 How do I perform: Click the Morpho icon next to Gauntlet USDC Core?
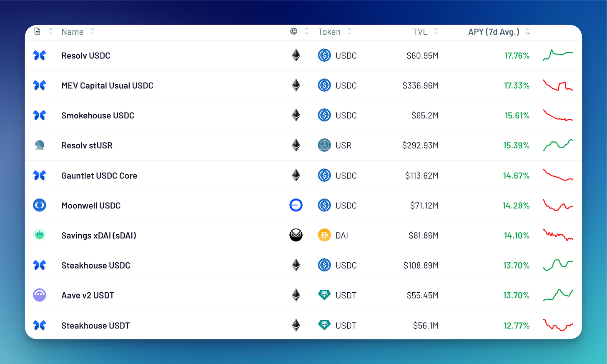[x=40, y=176]
